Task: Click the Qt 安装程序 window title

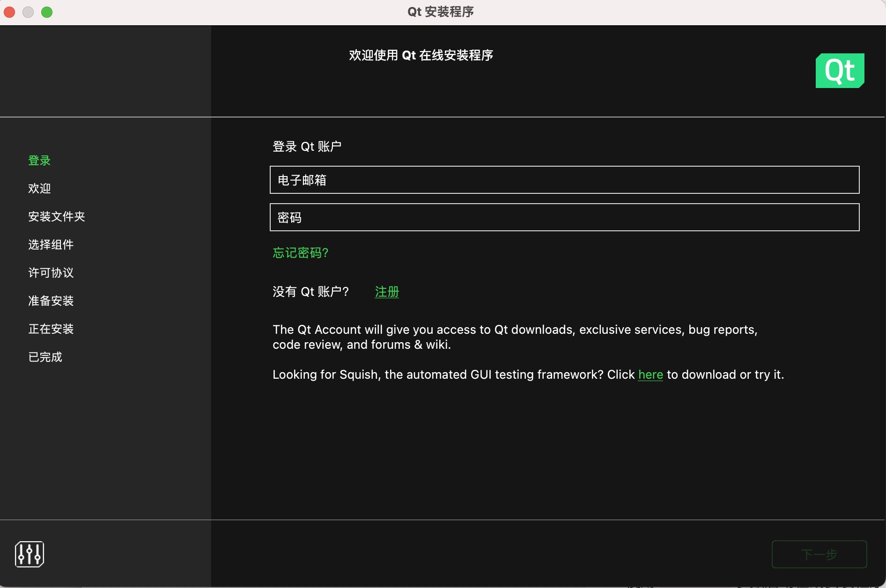Action: click(441, 12)
